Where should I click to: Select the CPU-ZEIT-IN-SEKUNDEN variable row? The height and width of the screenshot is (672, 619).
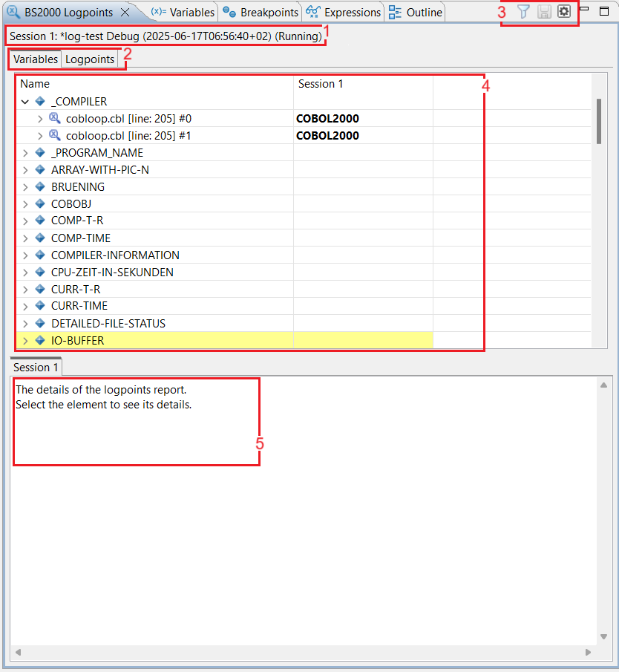[x=112, y=273]
